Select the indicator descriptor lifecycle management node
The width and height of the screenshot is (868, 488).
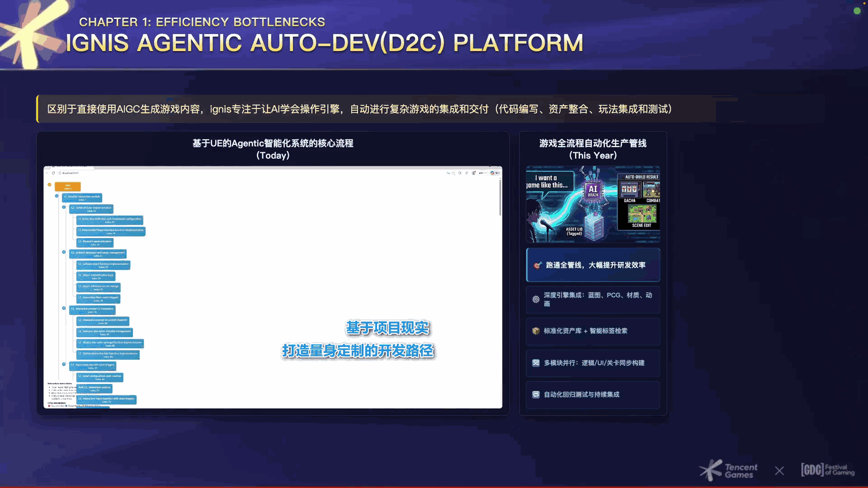coord(105,332)
